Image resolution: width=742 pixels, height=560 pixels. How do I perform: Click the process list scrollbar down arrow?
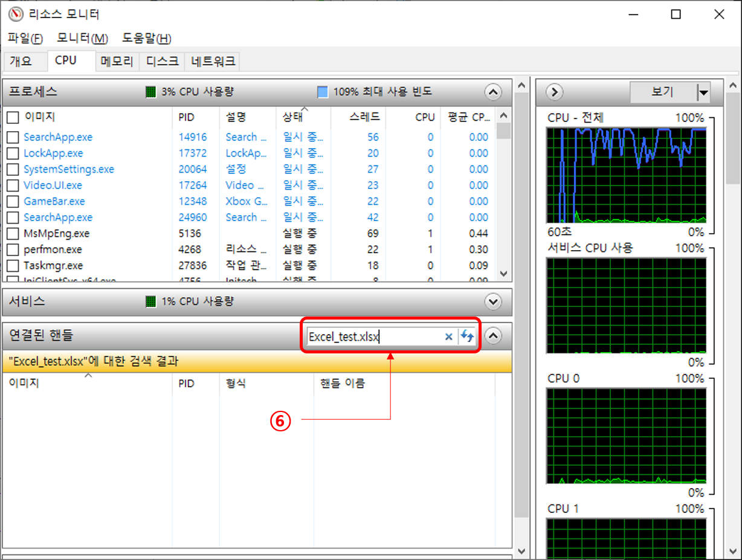(x=503, y=274)
